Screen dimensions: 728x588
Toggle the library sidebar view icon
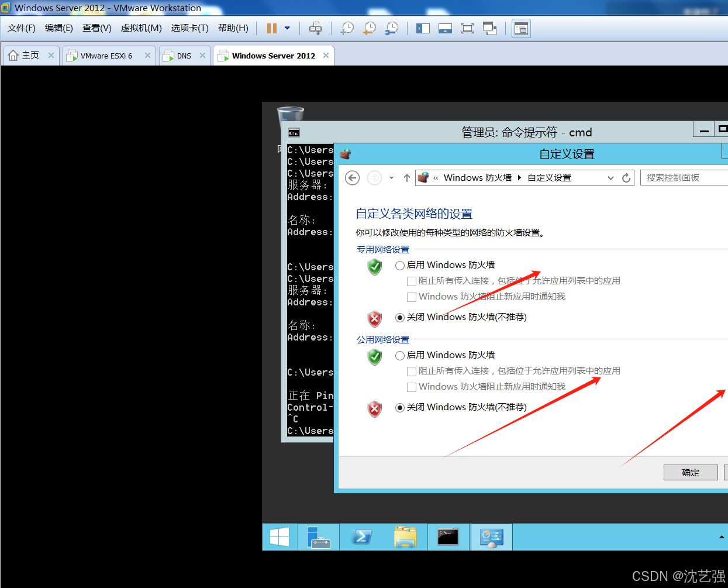coord(423,28)
